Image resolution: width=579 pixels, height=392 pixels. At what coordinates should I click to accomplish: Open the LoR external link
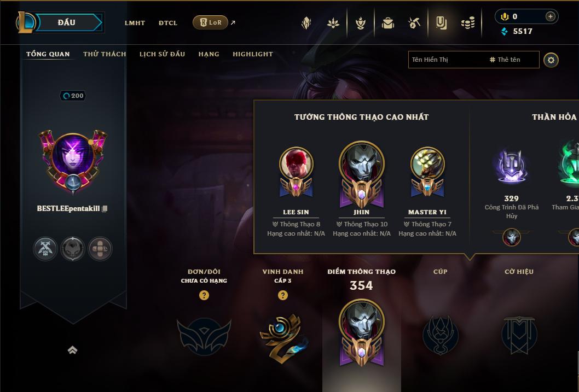[x=210, y=22]
